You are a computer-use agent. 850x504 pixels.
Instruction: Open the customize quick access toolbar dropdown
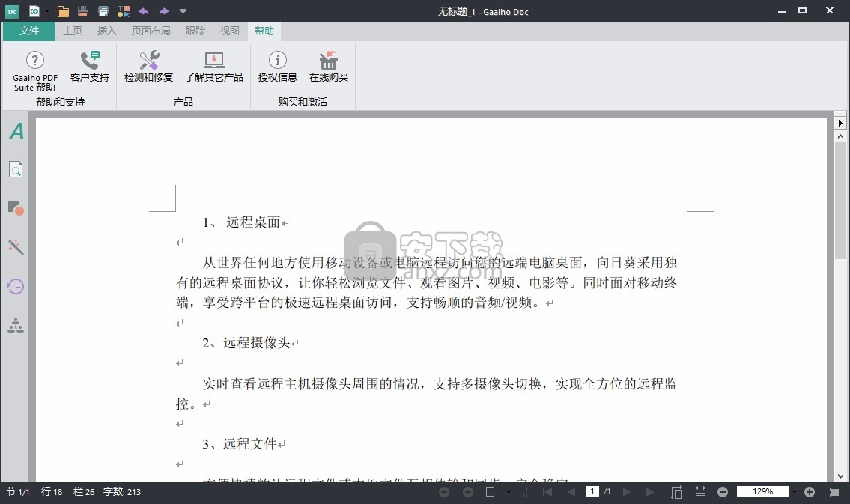(183, 10)
